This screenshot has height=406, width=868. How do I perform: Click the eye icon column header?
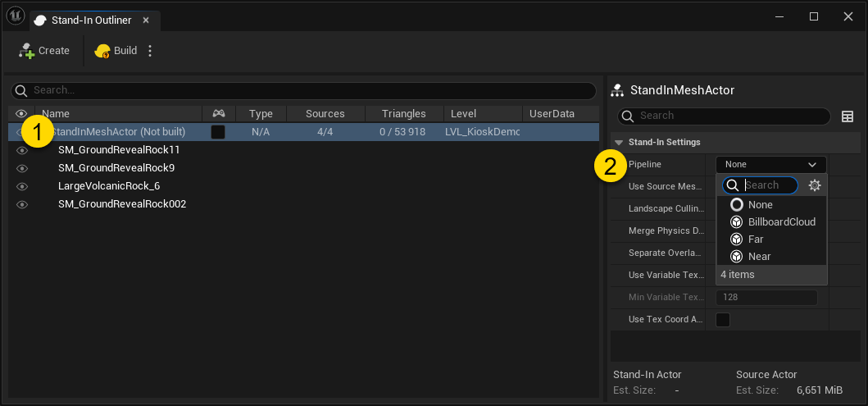tap(21, 113)
